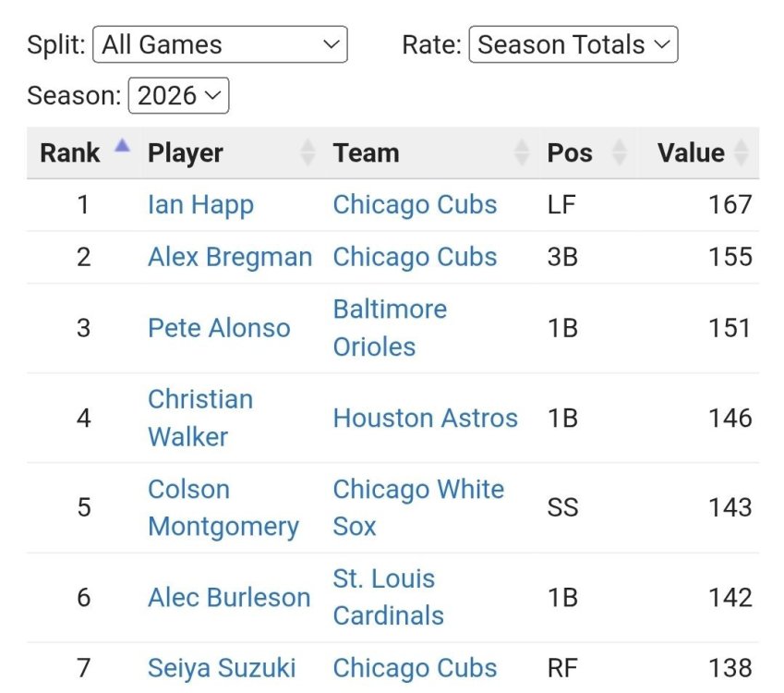Screen dimensions: 784x693
Task: Click the Value column sort arrows
Action: [x=741, y=152]
